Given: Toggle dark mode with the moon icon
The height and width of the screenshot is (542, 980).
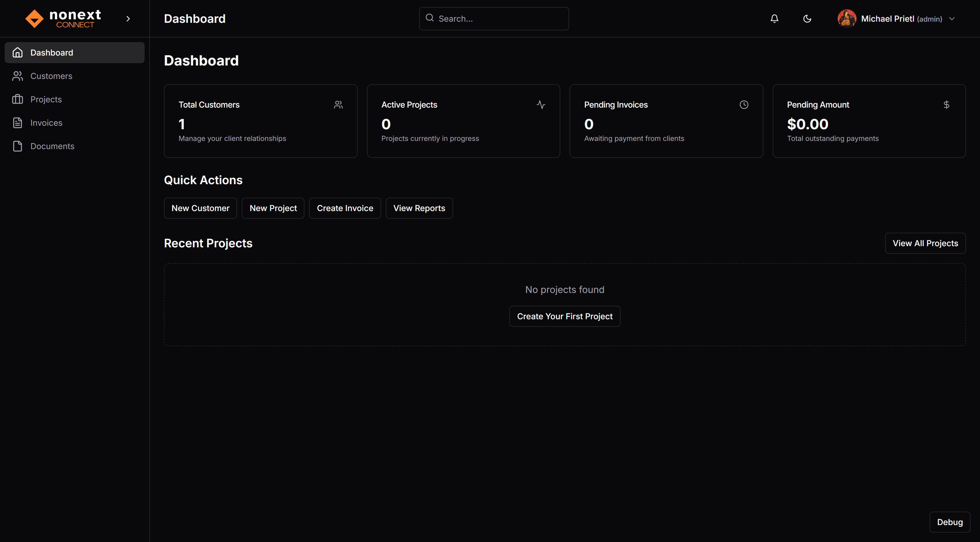Looking at the screenshot, I should point(807,18).
